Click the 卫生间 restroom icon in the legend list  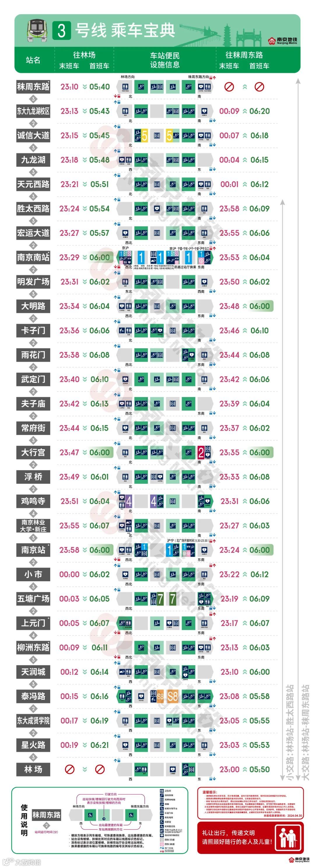coord(162,791)
